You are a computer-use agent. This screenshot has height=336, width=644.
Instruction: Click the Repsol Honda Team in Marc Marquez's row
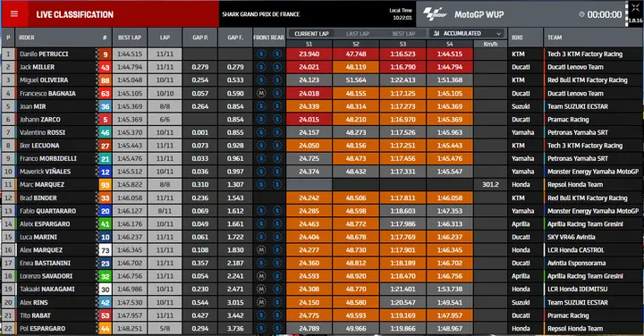click(x=575, y=185)
